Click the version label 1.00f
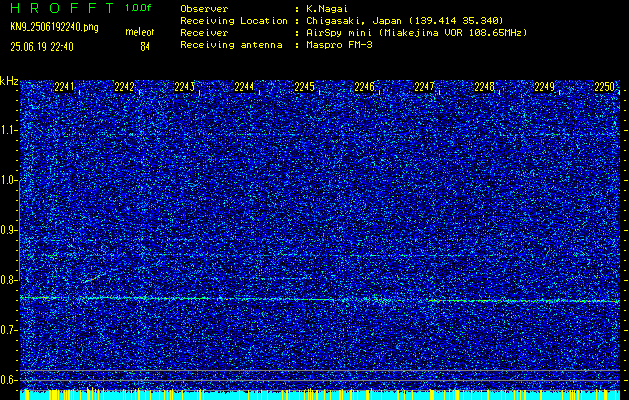 138,8
